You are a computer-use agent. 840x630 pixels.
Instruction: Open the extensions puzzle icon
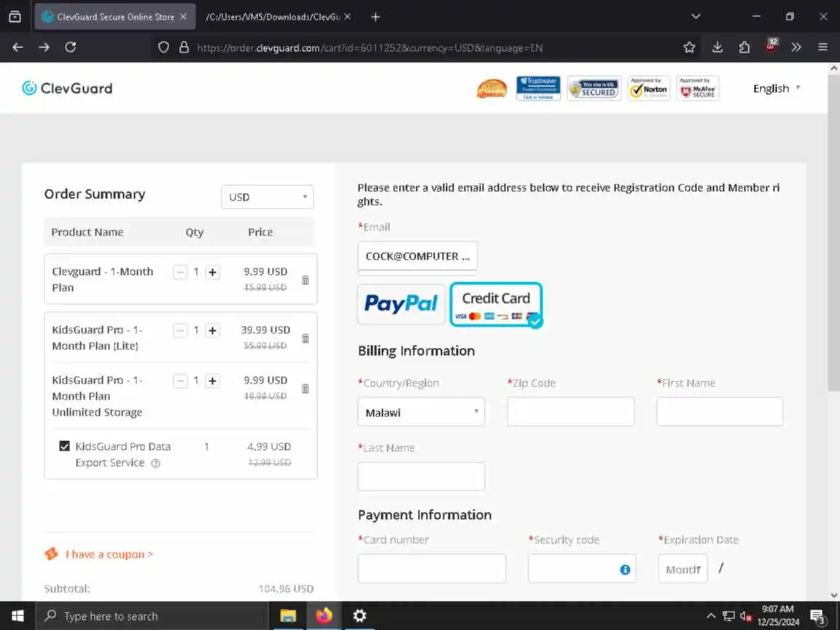pos(744,47)
